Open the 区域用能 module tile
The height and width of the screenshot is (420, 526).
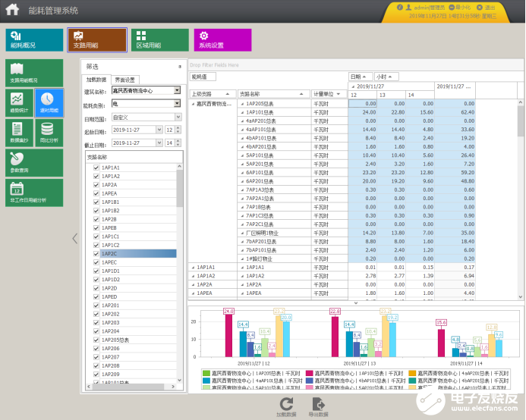click(x=159, y=40)
